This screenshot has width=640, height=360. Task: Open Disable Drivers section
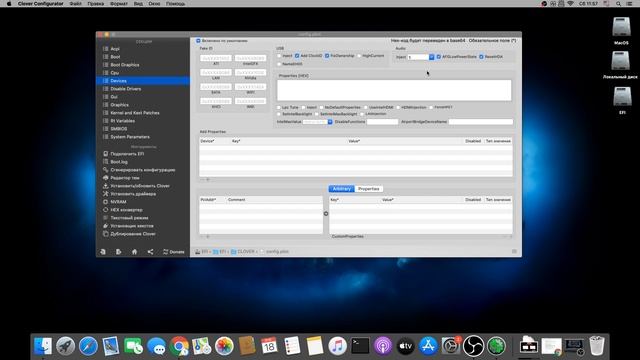pos(125,89)
